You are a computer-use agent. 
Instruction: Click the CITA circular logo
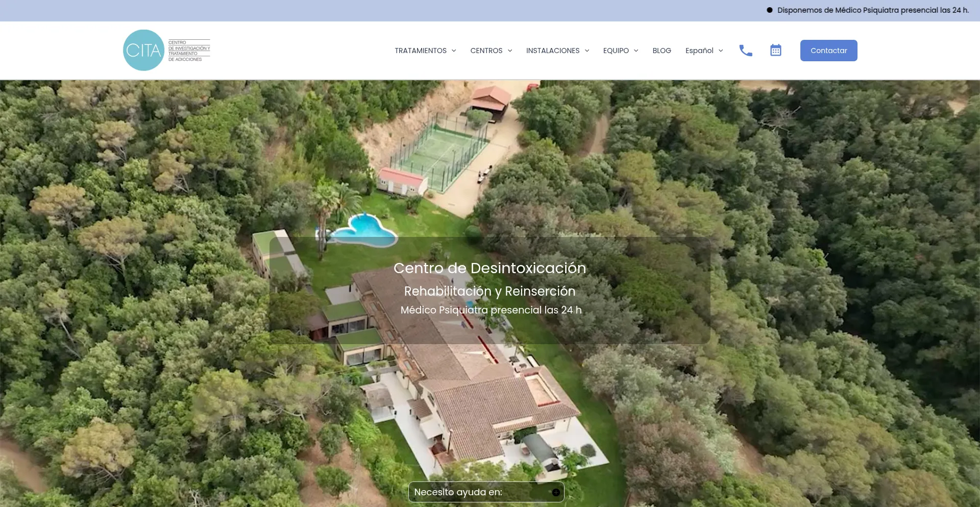143,50
